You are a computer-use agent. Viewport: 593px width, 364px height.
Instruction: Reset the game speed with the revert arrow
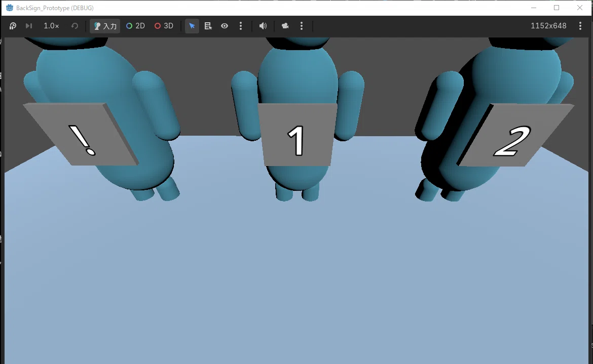point(75,26)
